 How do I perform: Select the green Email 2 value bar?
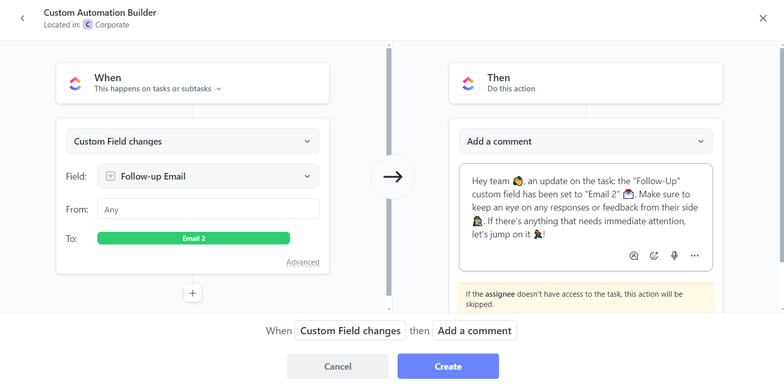pyautogui.click(x=194, y=238)
